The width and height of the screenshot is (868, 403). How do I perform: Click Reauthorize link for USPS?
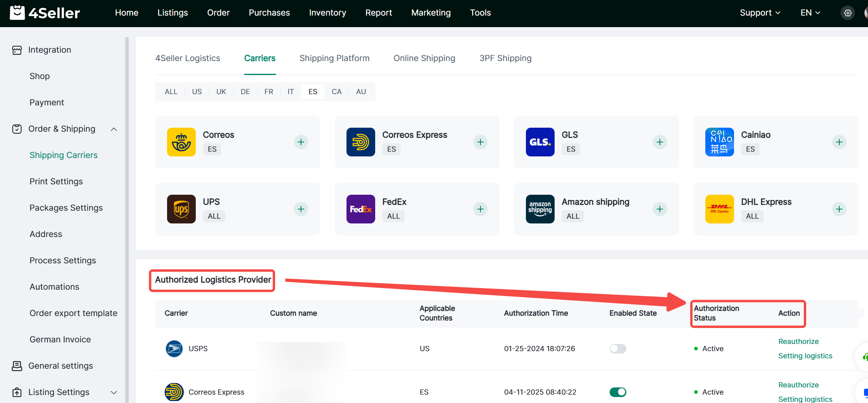pyautogui.click(x=798, y=342)
